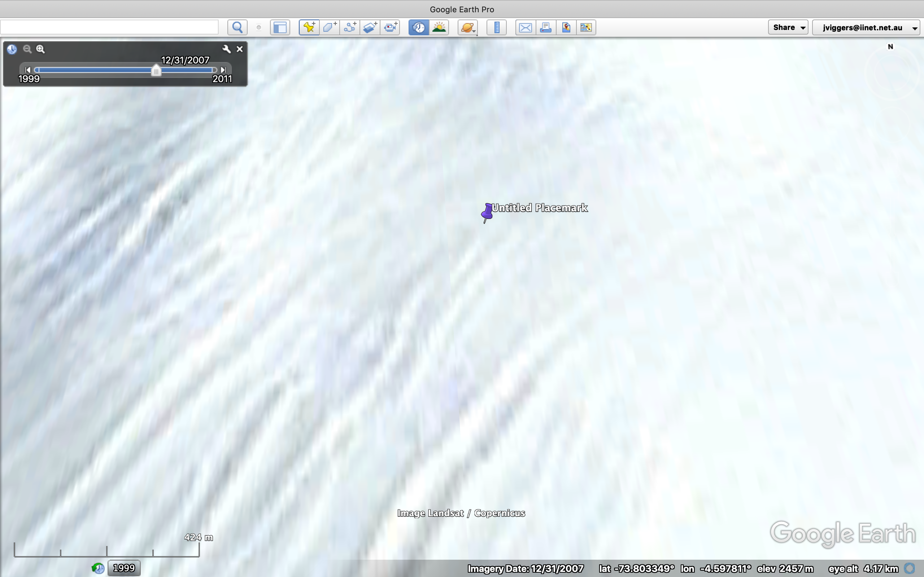Email the current view

tap(525, 27)
